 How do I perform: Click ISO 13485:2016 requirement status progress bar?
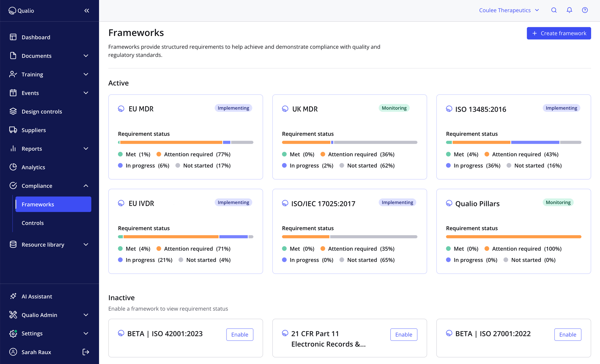point(513,142)
